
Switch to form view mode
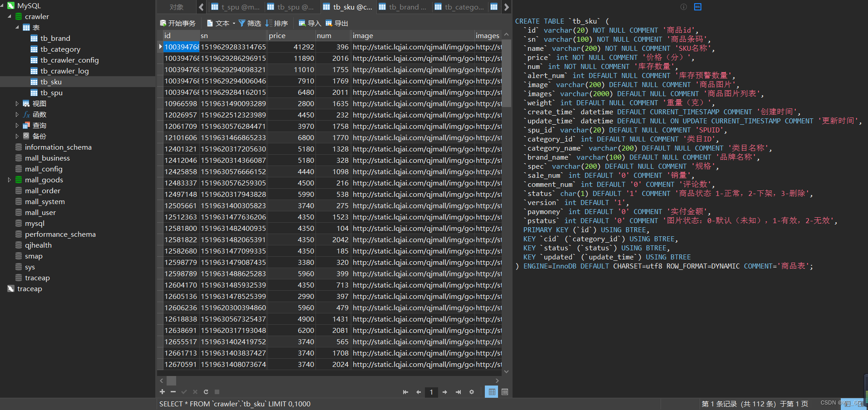505,392
